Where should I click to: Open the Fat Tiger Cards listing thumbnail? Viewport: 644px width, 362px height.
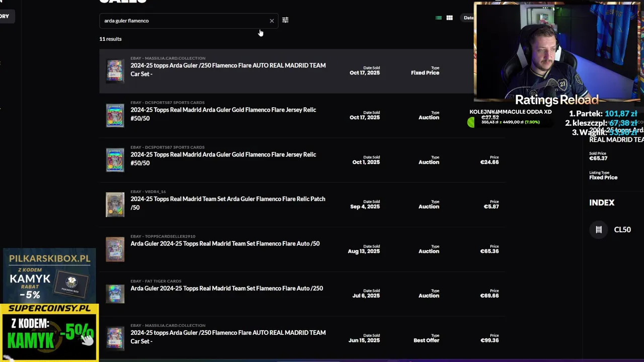[115, 294]
